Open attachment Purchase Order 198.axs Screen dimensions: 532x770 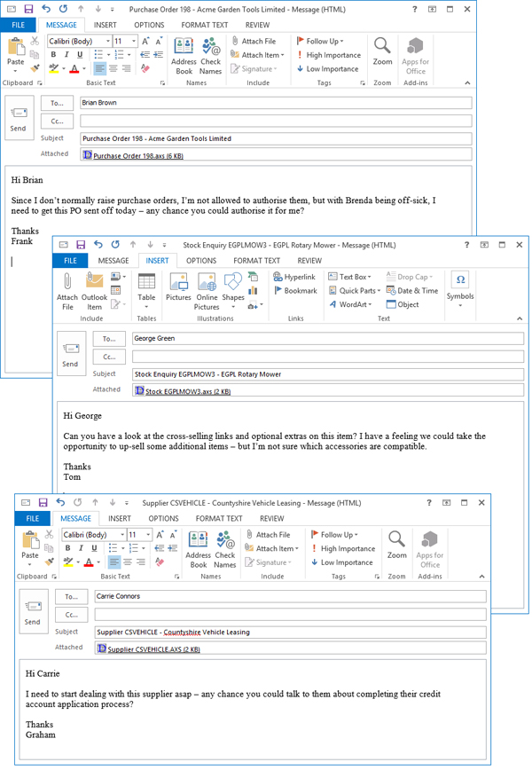click(133, 155)
